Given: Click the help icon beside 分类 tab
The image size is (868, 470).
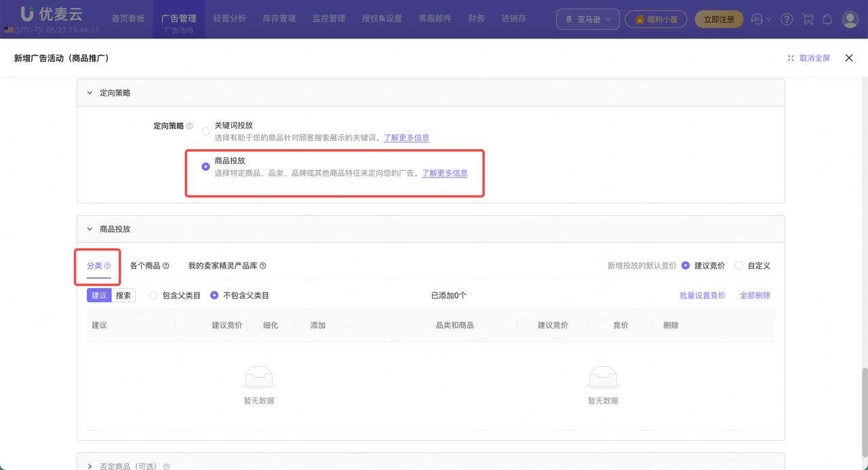Looking at the screenshot, I should tap(107, 266).
